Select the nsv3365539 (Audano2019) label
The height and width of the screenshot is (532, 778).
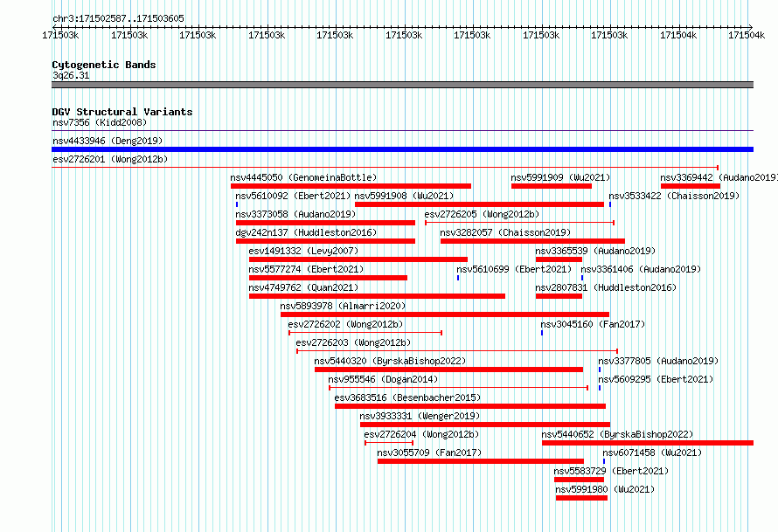(595, 251)
